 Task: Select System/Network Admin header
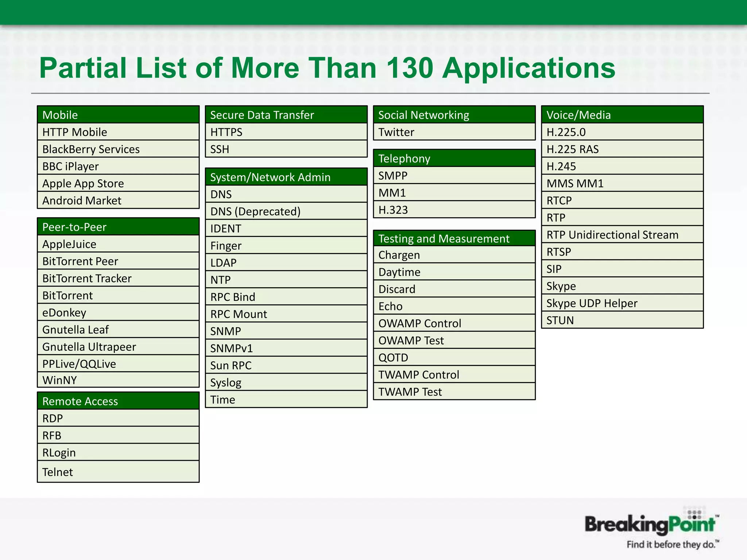[286, 177]
